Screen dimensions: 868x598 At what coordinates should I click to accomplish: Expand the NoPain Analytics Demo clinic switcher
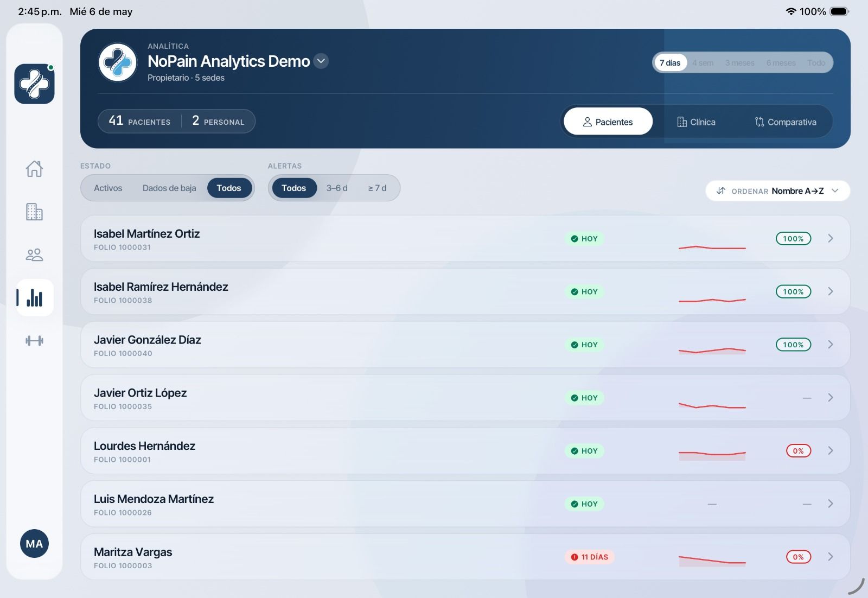pyautogui.click(x=321, y=61)
